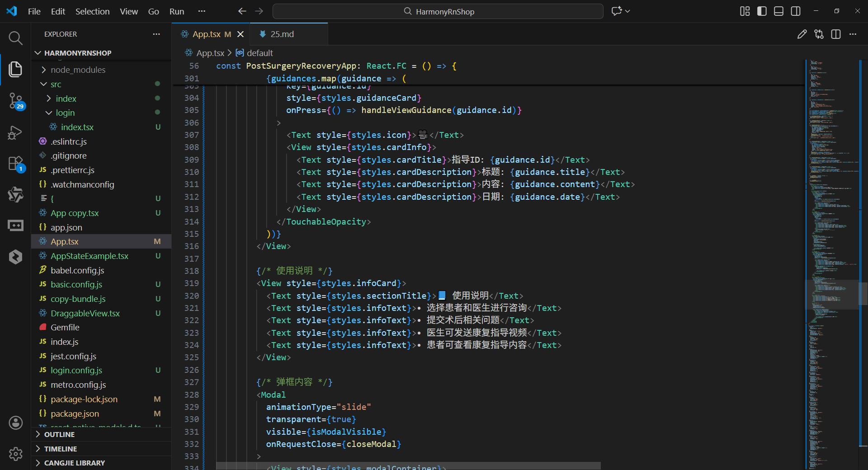Screen dimensions: 868x470
Task: Open the Remote Explorer monitor icon
Action: point(15,225)
